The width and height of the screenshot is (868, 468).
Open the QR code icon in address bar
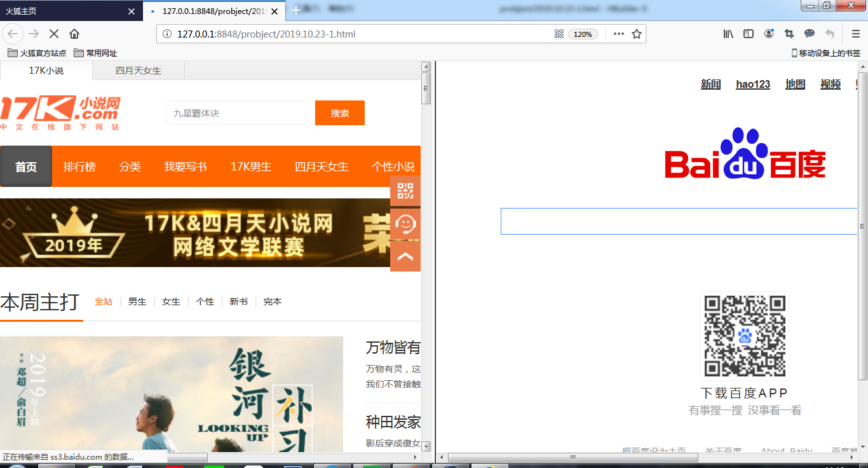pyautogui.click(x=559, y=34)
